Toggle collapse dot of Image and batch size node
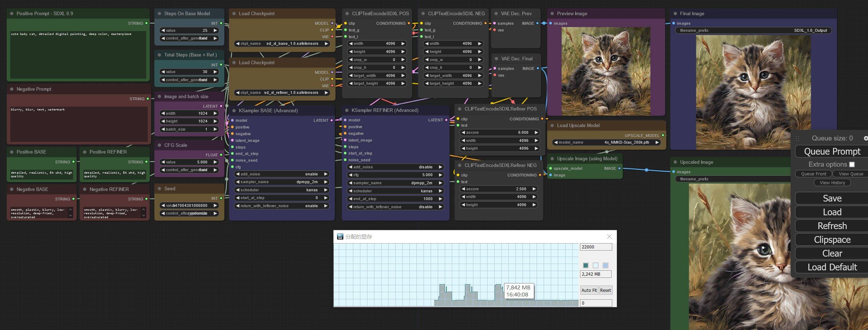The image size is (868, 330). (x=159, y=96)
